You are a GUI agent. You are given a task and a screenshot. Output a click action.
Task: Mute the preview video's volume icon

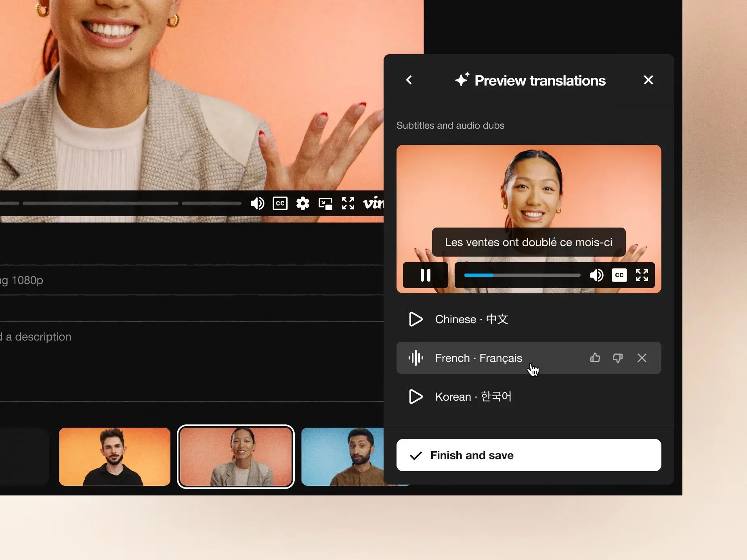(x=596, y=275)
